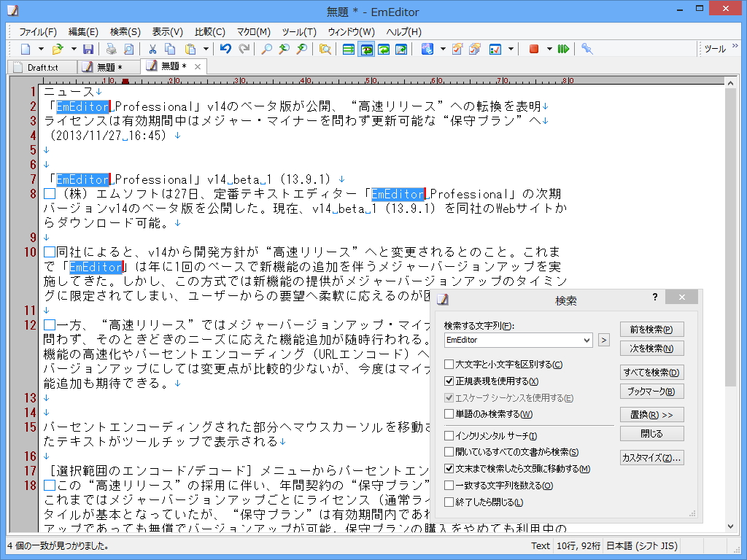Expand the Paste dropdown arrow

(x=206, y=49)
